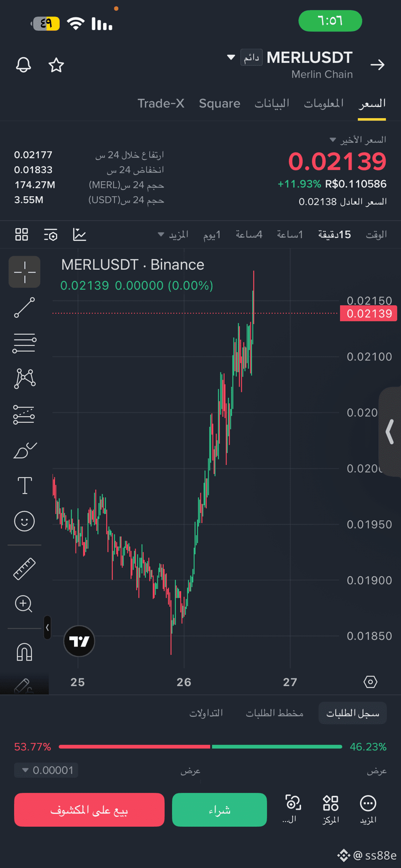
Task: Select the 15دقيقة timeframe
Action: [334, 235]
